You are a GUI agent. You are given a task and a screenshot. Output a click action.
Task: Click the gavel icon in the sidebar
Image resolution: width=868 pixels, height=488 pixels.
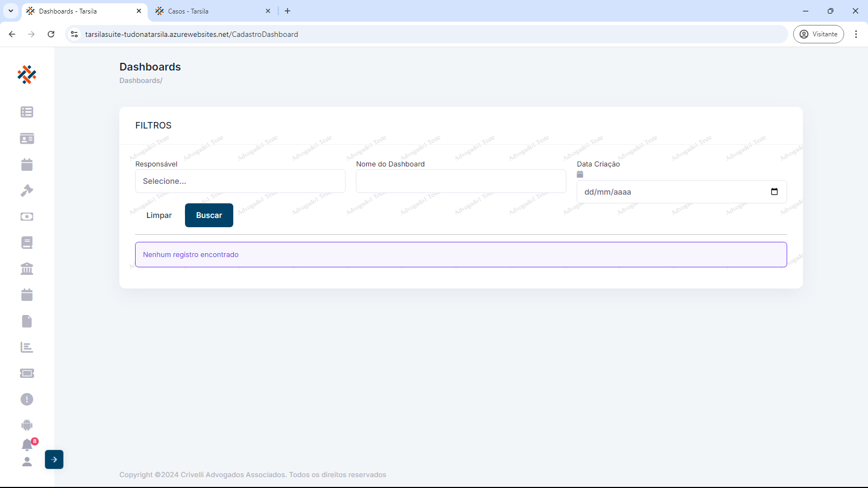click(x=27, y=190)
